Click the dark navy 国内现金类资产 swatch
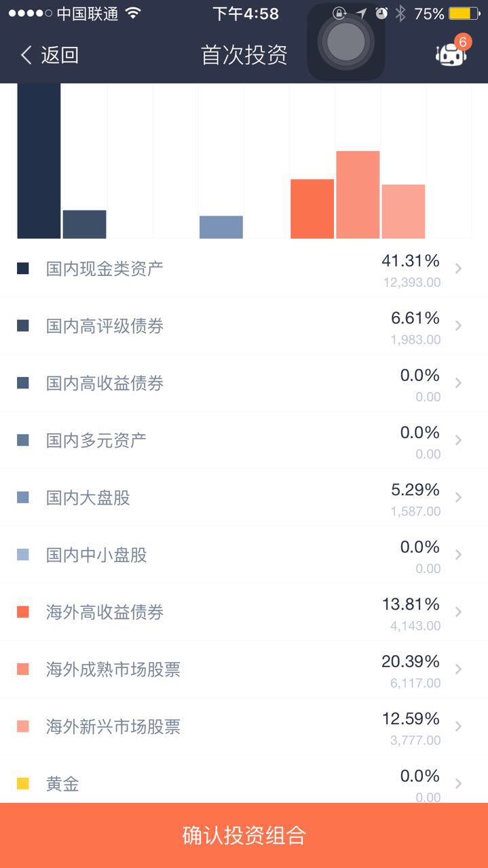Viewport: 488px width, 868px height. [x=23, y=269]
